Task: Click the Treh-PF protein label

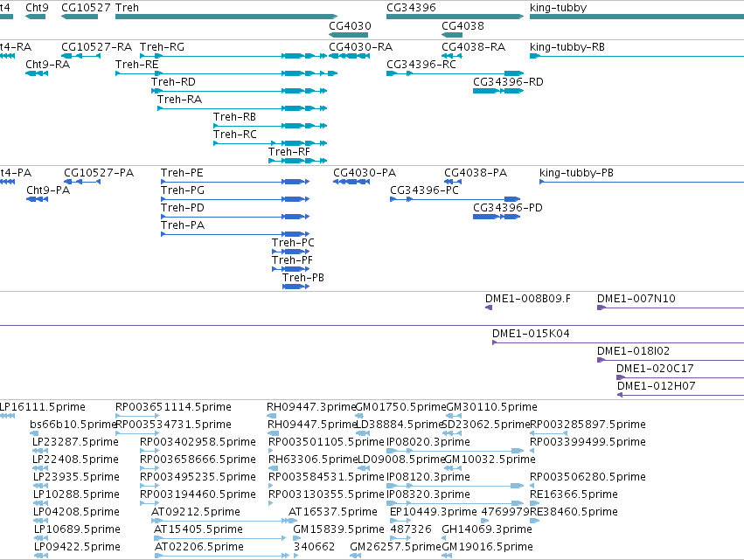Action: pos(292,260)
